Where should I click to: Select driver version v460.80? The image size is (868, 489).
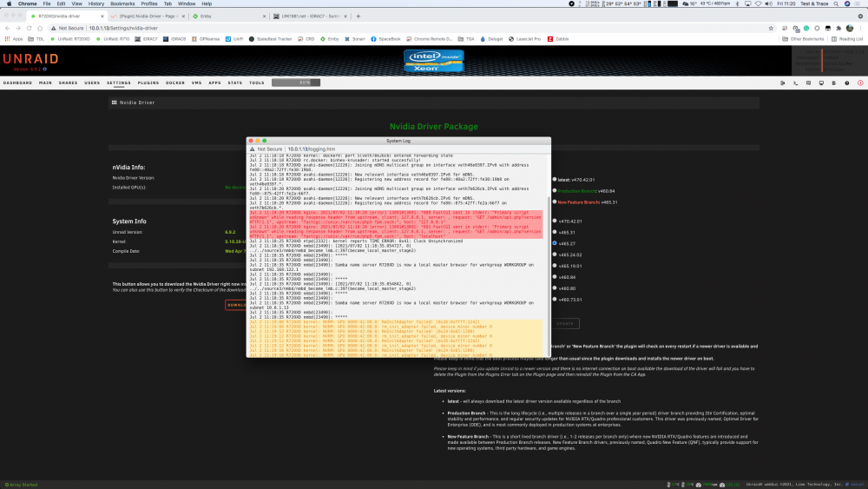point(554,288)
